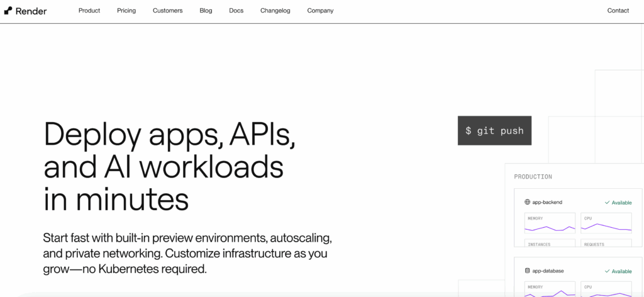Click the database icon beside app-database

528,271
